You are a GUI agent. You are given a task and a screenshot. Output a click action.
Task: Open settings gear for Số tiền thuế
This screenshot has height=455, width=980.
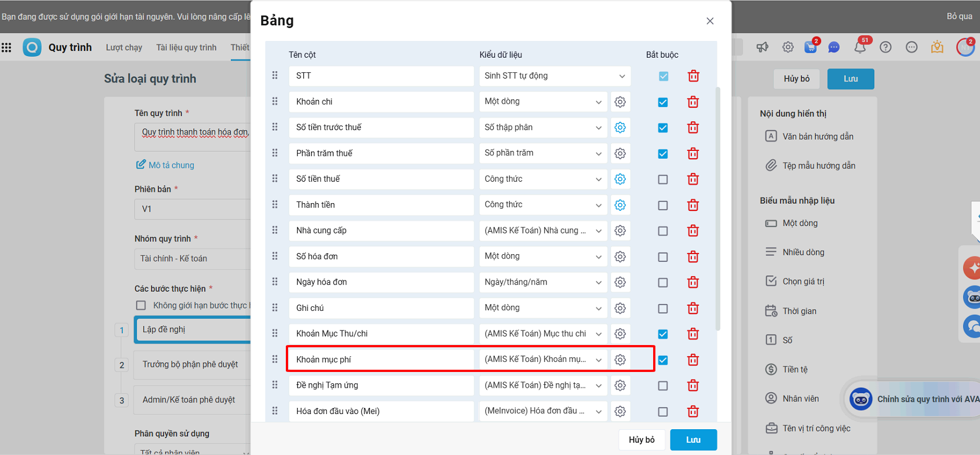pos(620,179)
